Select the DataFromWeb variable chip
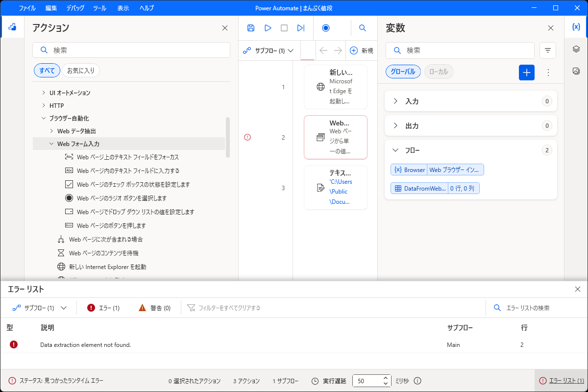Image resolution: width=588 pixels, height=392 pixels. click(x=435, y=188)
